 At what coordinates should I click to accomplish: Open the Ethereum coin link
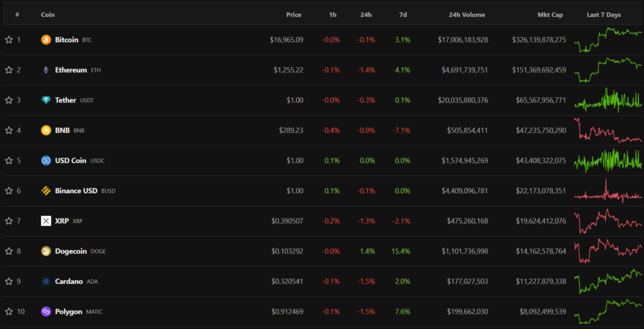71,70
